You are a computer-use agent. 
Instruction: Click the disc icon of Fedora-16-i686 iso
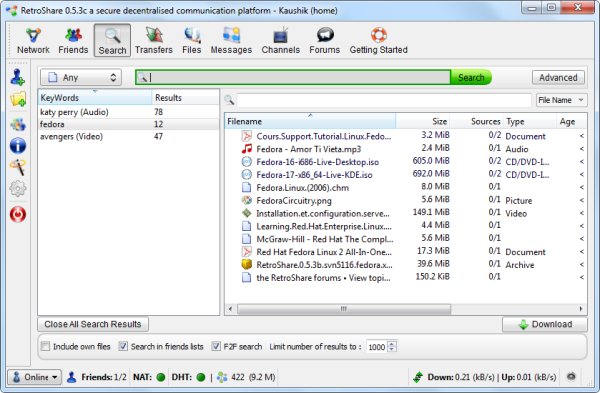(247, 161)
